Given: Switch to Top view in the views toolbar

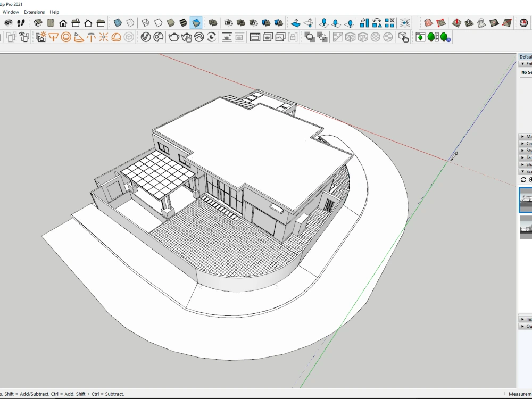Looking at the screenshot, I should pos(51,22).
